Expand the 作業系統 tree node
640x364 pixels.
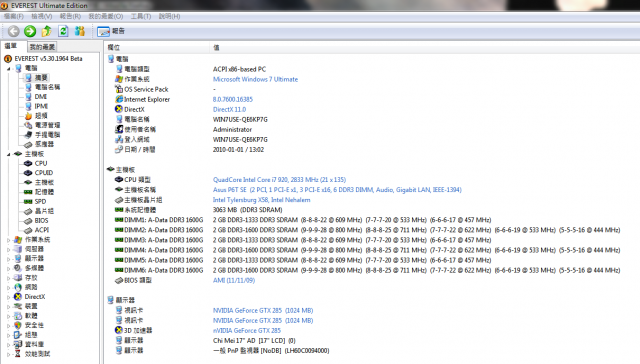(x=9, y=240)
